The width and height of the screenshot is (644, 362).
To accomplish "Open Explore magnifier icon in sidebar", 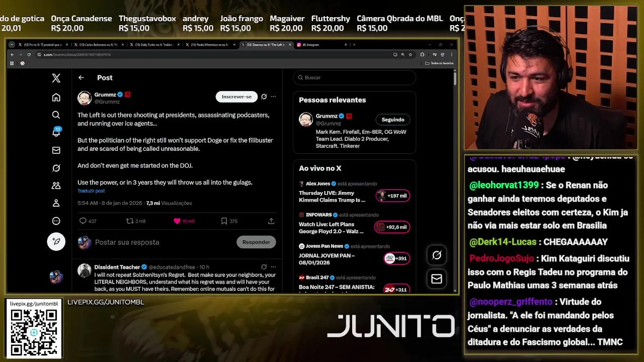I will 56,115.
